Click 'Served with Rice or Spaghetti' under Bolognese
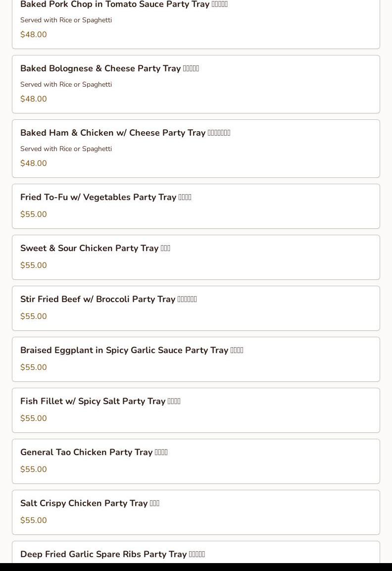Image resolution: width=392 pixels, height=571 pixels. coord(66,84)
